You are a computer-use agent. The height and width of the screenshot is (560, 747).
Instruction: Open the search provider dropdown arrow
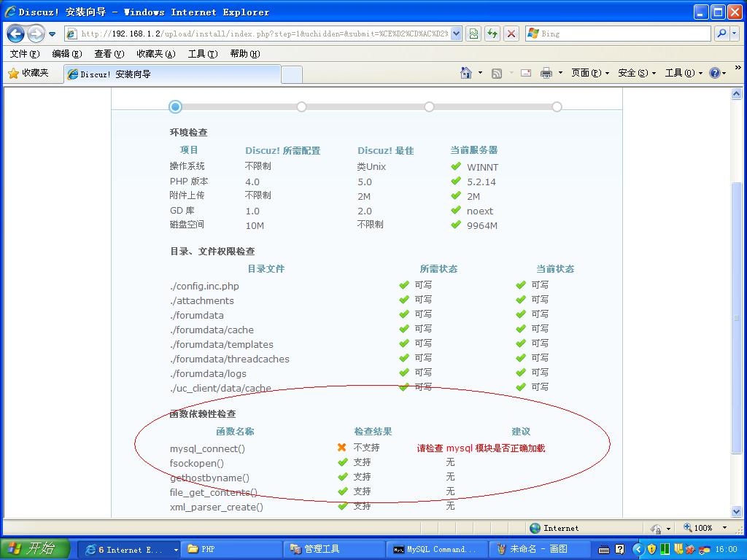pos(735,34)
